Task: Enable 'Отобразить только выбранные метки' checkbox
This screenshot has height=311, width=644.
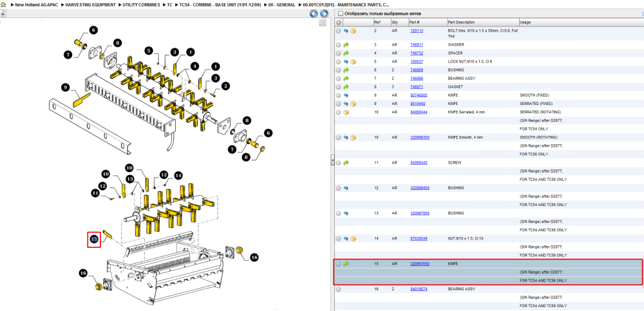Action: point(340,14)
